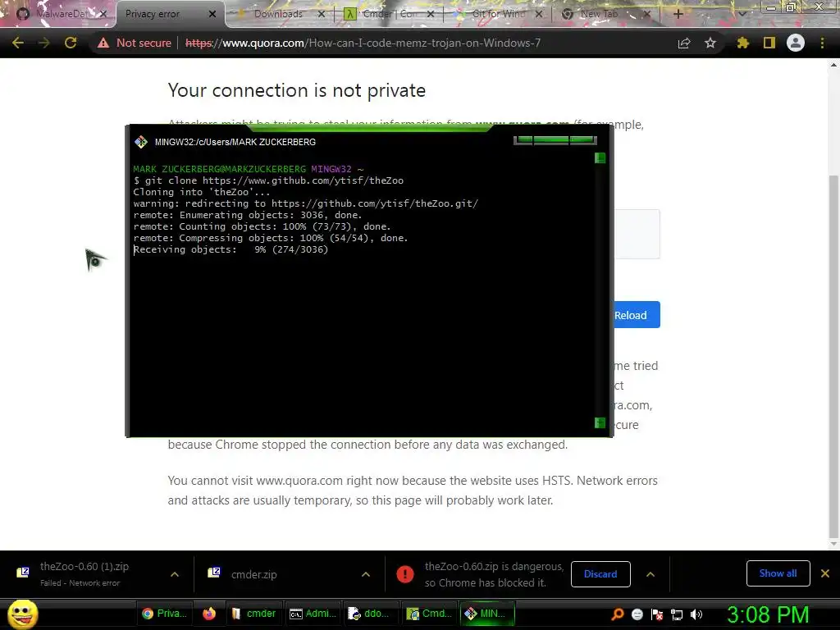The height and width of the screenshot is (630, 840).
Task: Open Chrome three-dot menu
Action: pos(822,43)
